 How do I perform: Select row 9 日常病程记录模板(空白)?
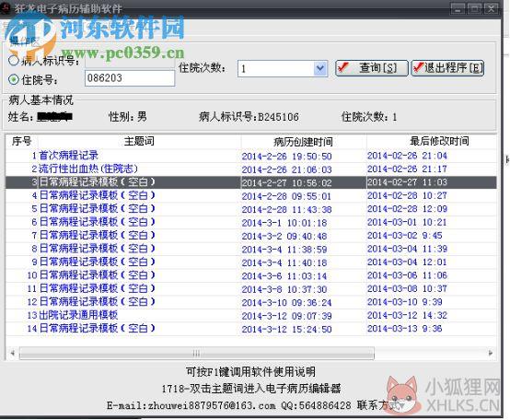pyautogui.click(x=250, y=262)
